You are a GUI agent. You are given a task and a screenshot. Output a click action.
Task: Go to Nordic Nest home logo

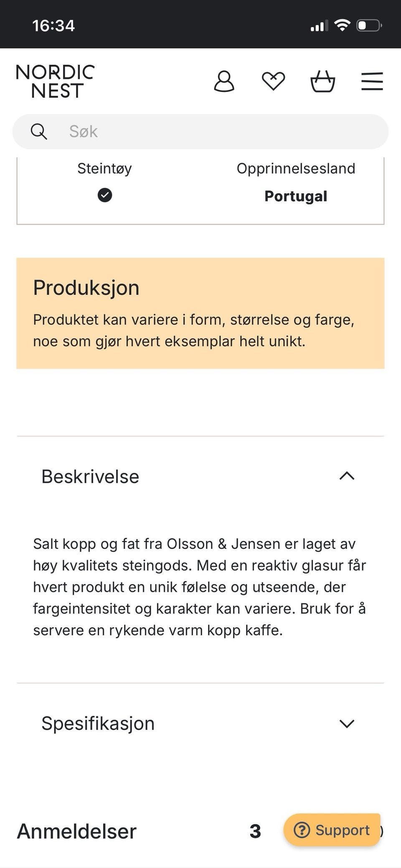[56, 81]
